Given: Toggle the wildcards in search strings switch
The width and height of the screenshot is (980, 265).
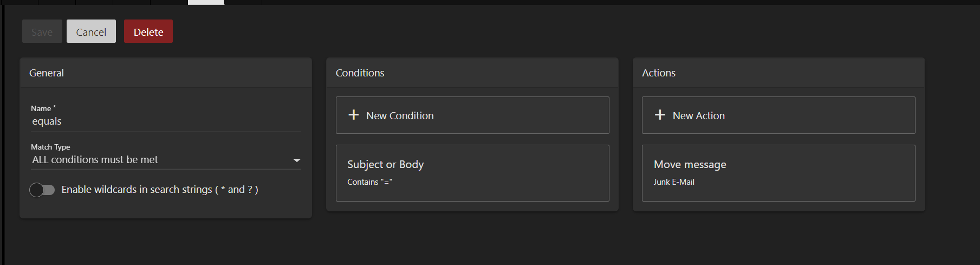Looking at the screenshot, I should pyautogui.click(x=42, y=190).
